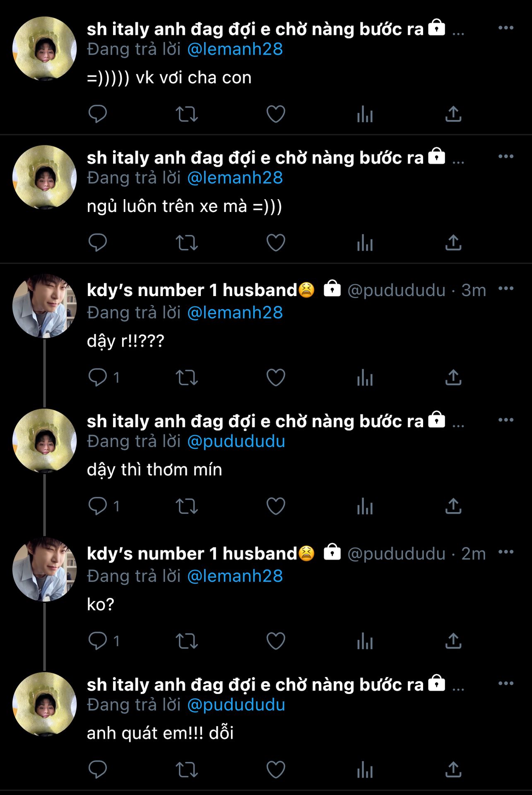Viewport: 532px width, 795px height.
Task: Open the @pudududu handle on the 3m tweet
Action: (x=396, y=290)
